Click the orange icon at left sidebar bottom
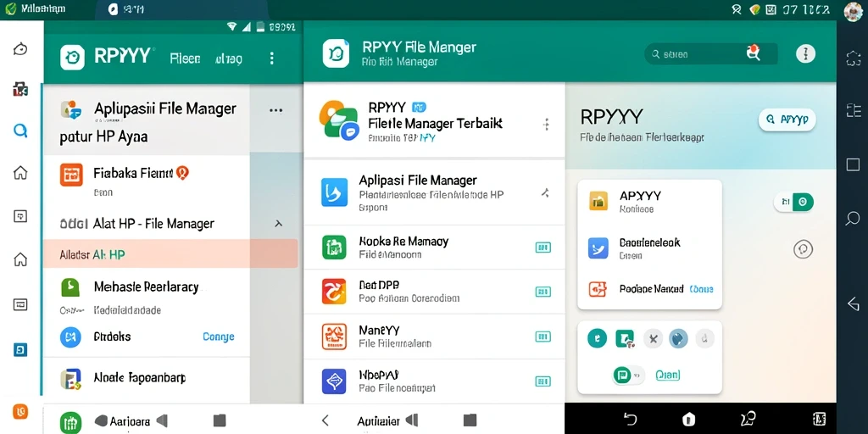This screenshot has width=868, height=434. (20, 411)
